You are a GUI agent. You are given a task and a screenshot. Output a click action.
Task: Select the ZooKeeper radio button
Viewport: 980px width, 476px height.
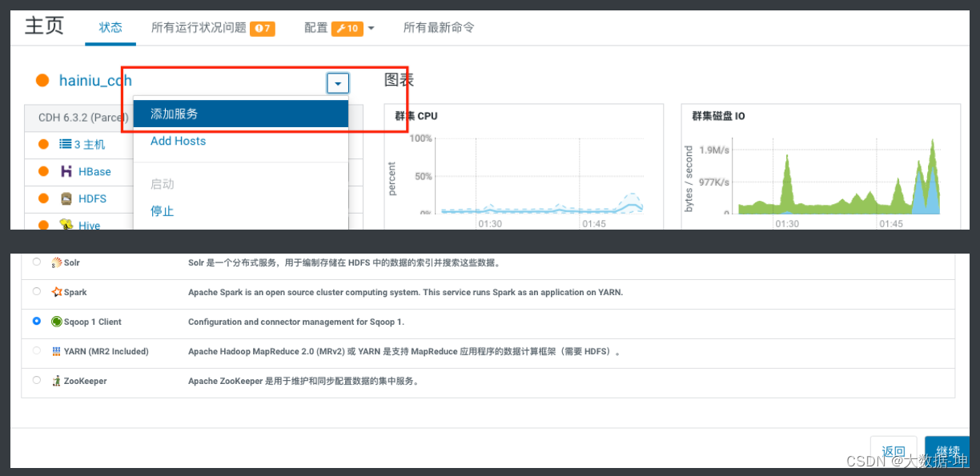click(x=37, y=380)
